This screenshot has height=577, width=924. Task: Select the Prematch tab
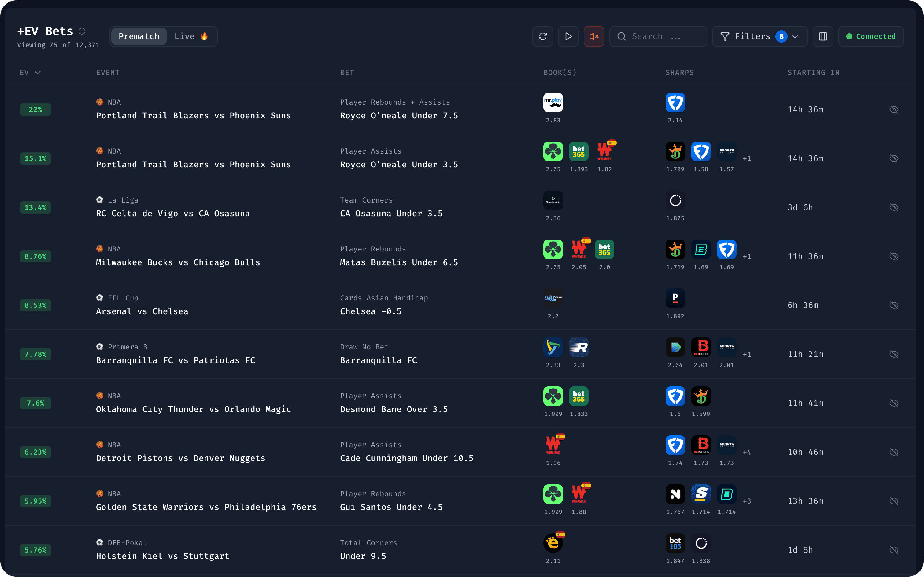(x=139, y=36)
